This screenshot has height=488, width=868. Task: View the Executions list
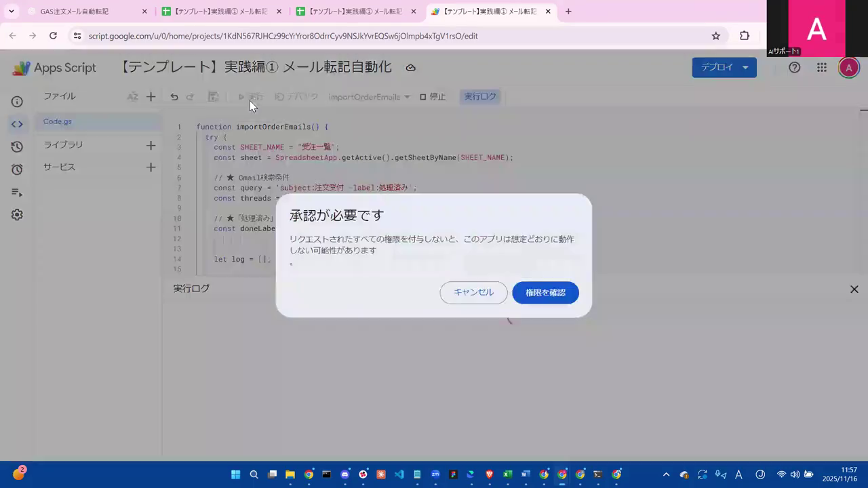(x=17, y=192)
